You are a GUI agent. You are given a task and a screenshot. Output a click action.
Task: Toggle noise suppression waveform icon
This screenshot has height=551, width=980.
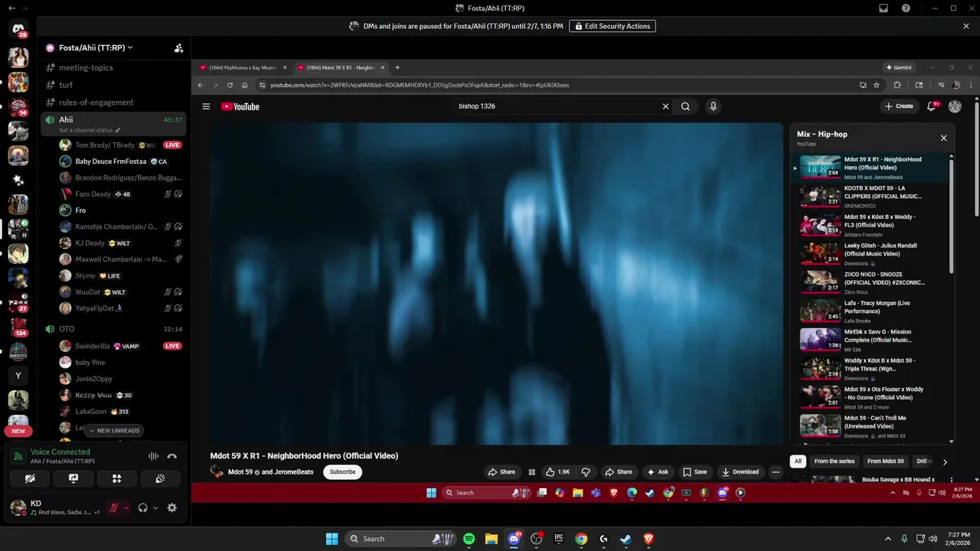[x=153, y=456]
